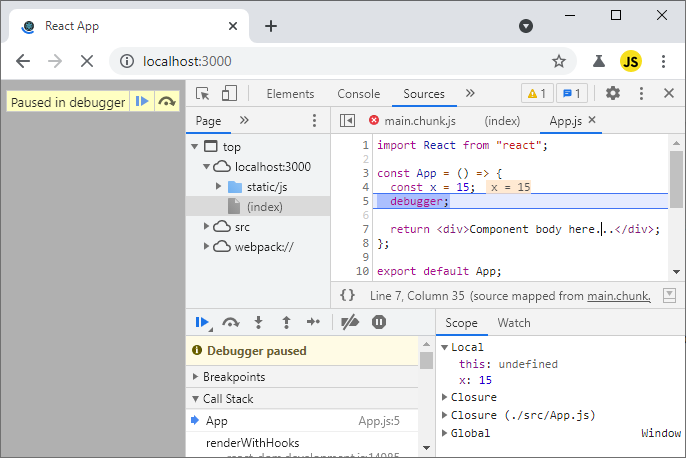
Task: Expand the Closure (./src/App.js) scope
Action: pyautogui.click(x=444, y=415)
